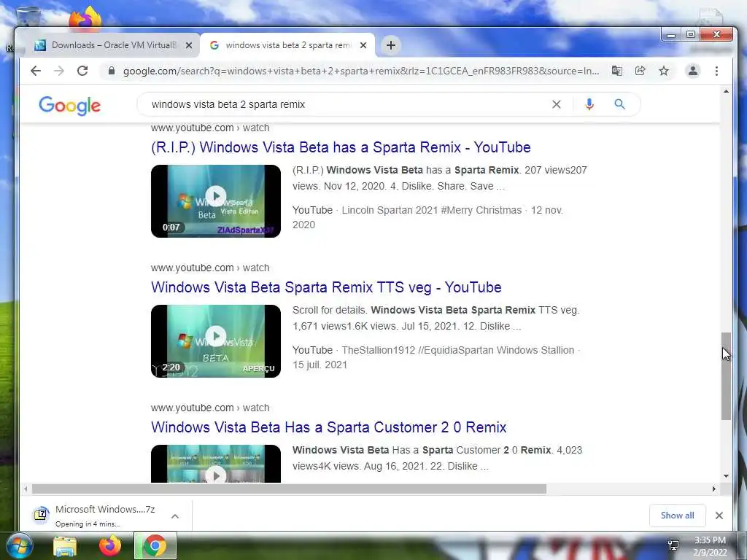Open "Windows Vista Beta Has a Sparta Customer 2 0 Remix" link
This screenshot has height=560, width=747.
pyautogui.click(x=328, y=427)
